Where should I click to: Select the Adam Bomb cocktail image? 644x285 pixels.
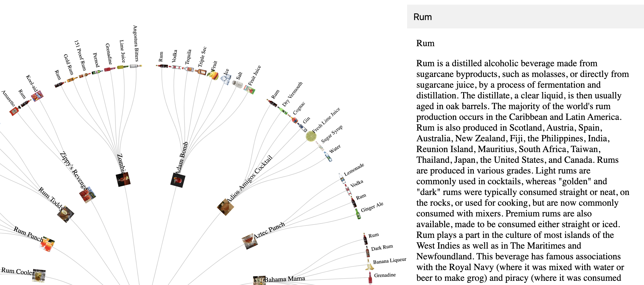coord(178,180)
